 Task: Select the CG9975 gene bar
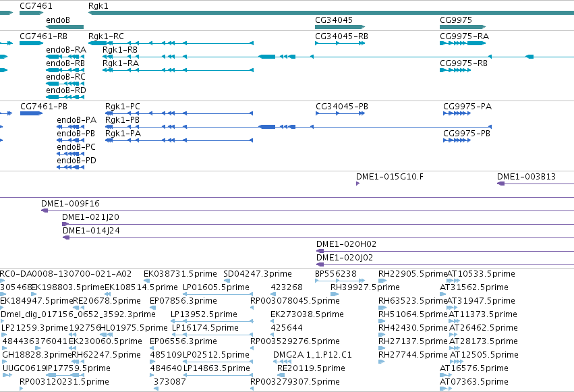click(x=463, y=27)
